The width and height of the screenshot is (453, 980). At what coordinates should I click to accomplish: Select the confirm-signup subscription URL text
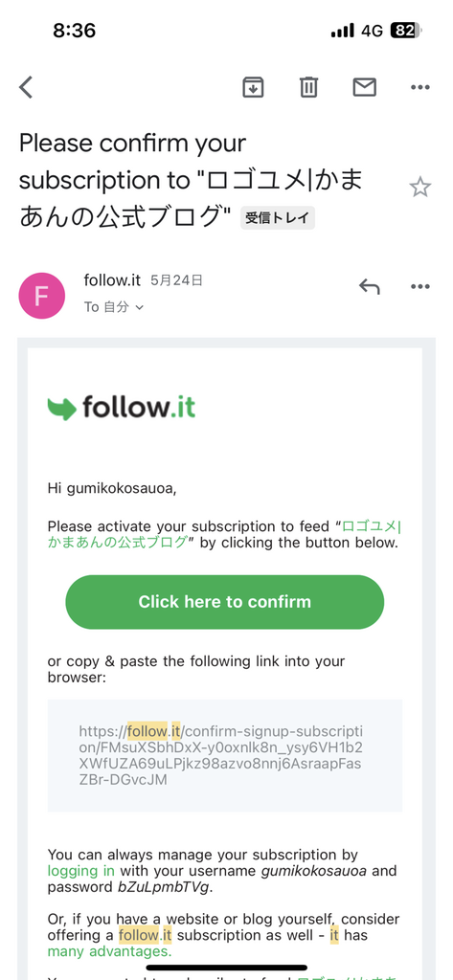221,755
